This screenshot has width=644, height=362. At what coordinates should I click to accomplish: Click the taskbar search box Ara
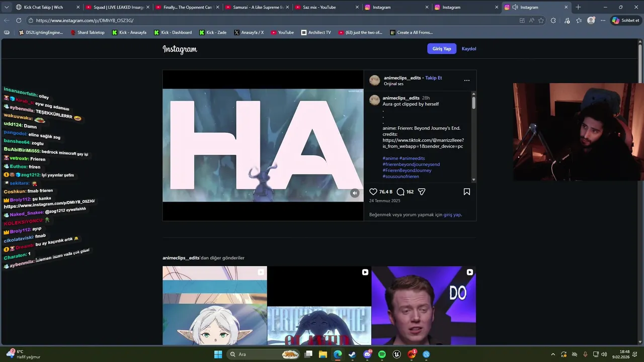pyautogui.click(x=263, y=354)
